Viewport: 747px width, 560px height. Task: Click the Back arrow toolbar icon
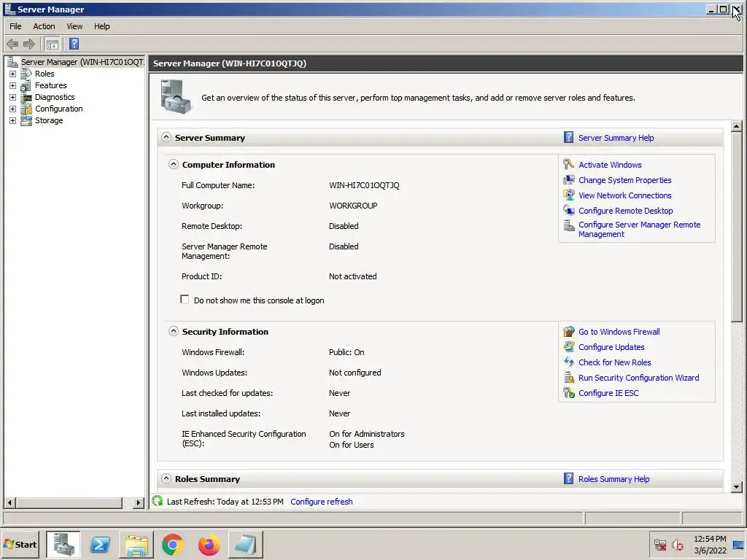tap(12, 44)
